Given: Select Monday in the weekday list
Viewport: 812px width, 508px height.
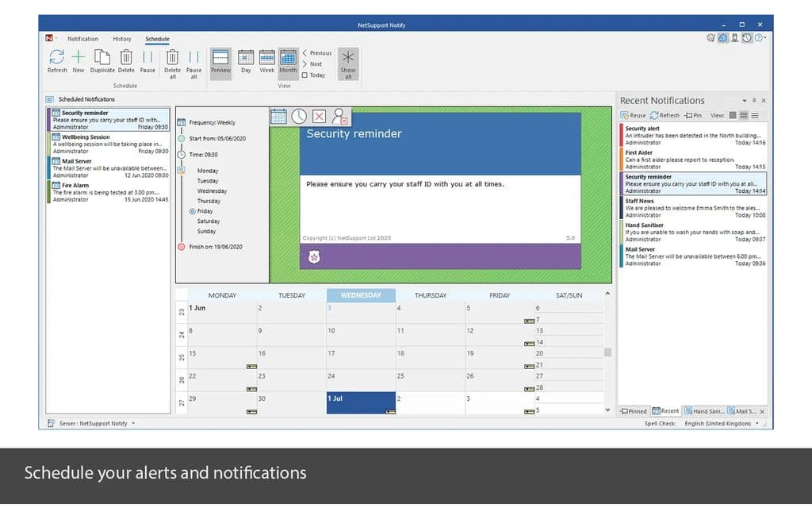Looking at the screenshot, I should [x=208, y=171].
